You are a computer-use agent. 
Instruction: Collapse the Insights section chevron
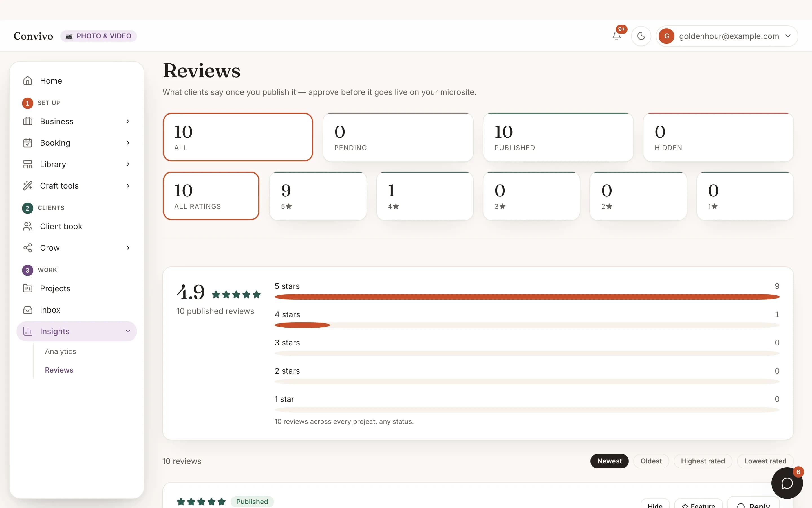pos(128,331)
